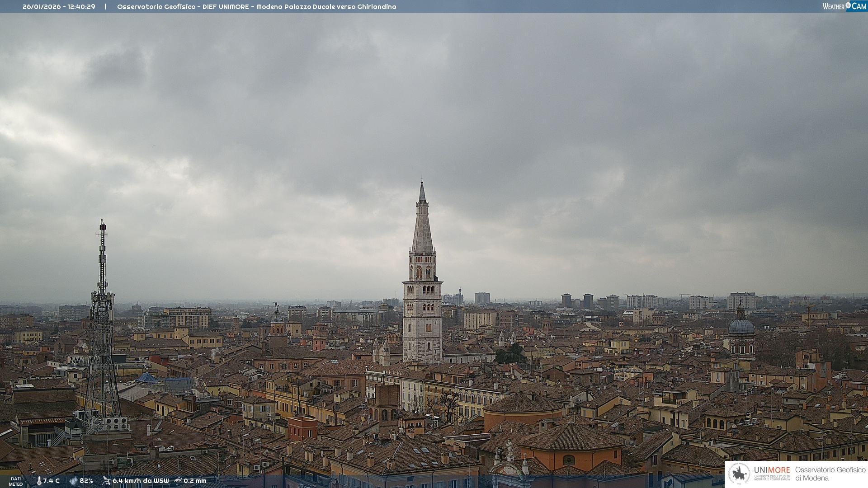Click the 0.2 mm rainfall value

pos(195,481)
